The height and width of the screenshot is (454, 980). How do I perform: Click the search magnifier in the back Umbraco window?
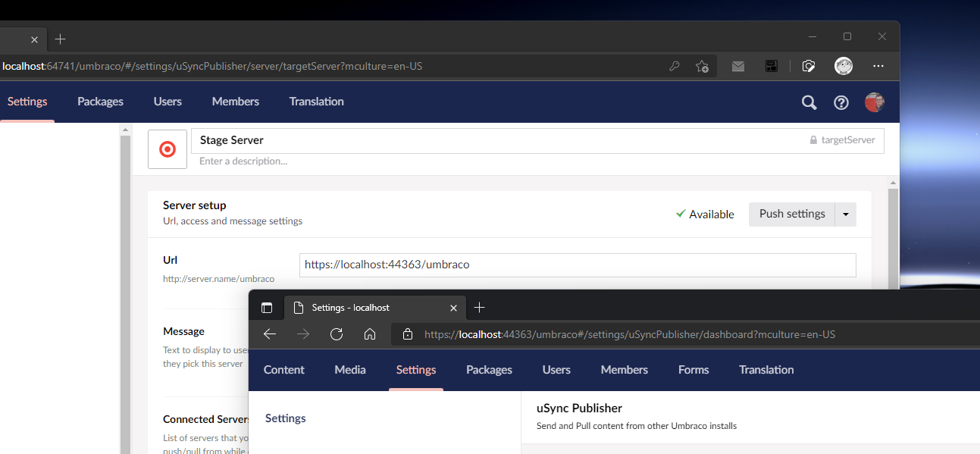pos(809,102)
